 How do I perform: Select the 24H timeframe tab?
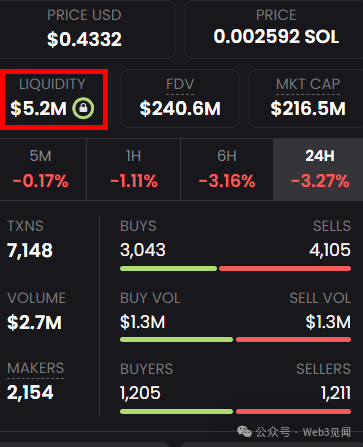coord(318,169)
